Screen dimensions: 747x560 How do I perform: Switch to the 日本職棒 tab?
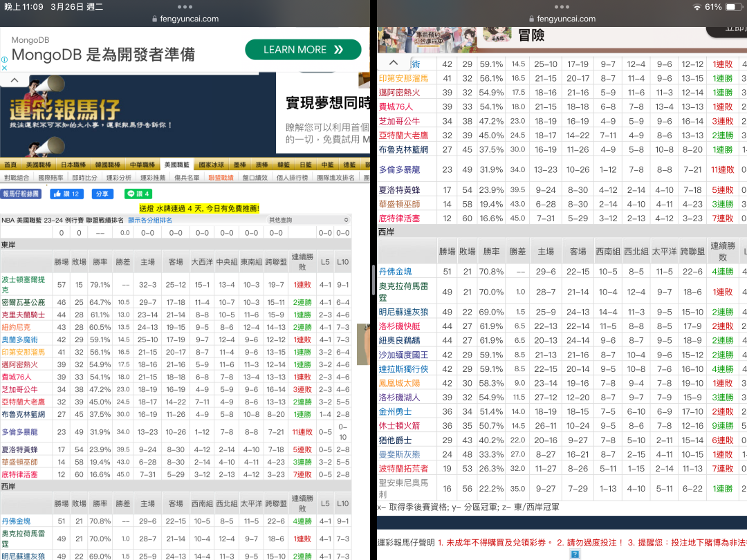[73, 165]
